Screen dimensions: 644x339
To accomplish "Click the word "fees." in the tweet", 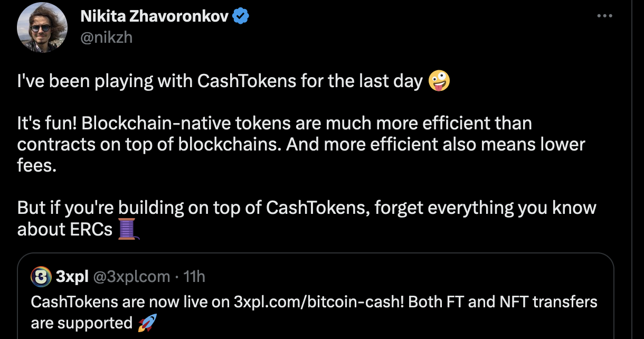I will (36, 165).
